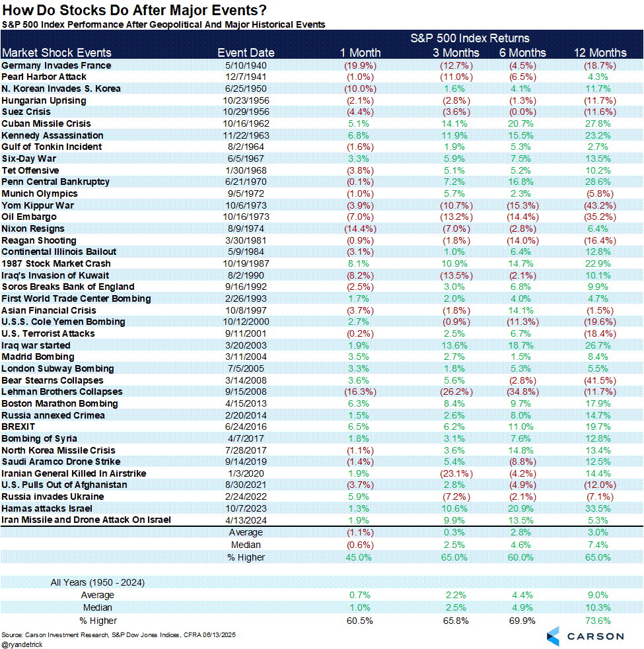Click the events Average 1-month value '(1.1%)'
644x649 pixels.
coord(360,532)
